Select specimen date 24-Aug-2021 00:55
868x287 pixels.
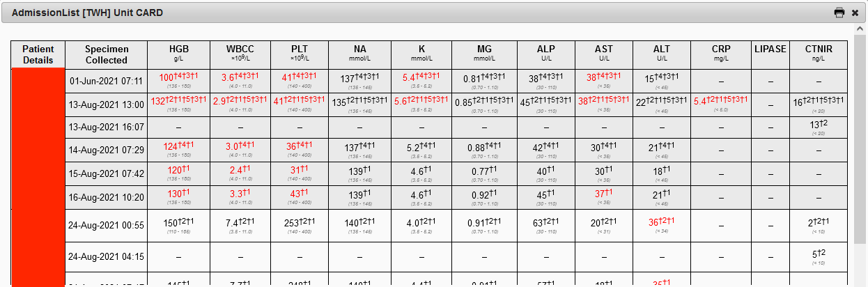point(107,225)
